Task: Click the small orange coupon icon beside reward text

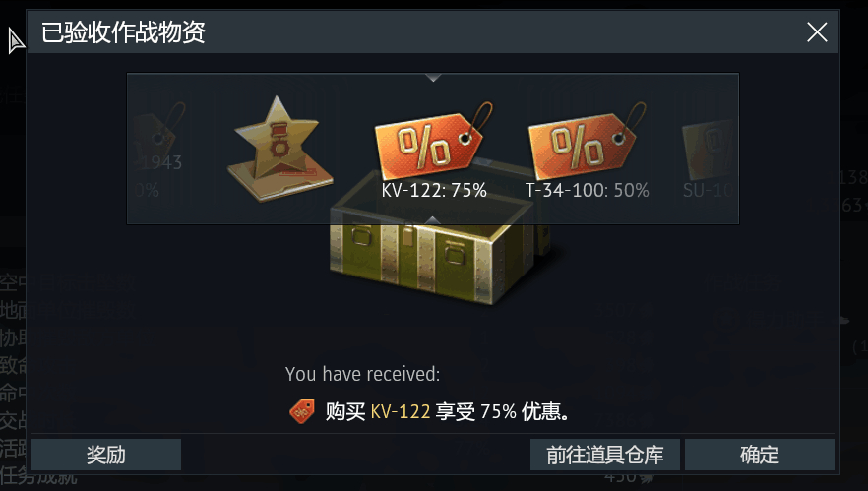Action: coord(302,411)
